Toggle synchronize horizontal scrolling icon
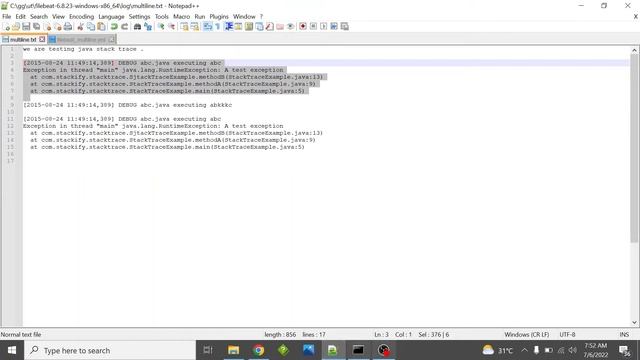 tap(195, 27)
